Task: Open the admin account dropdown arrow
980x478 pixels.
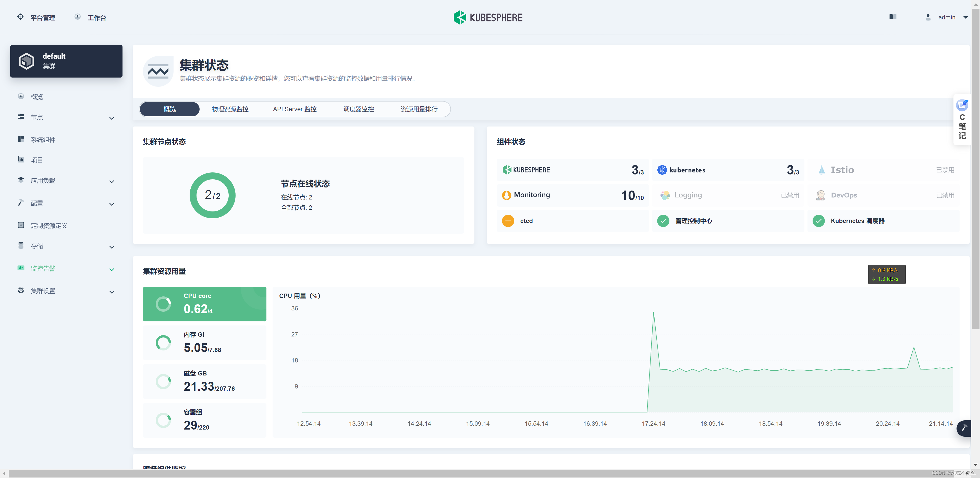Action: (965, 17)
